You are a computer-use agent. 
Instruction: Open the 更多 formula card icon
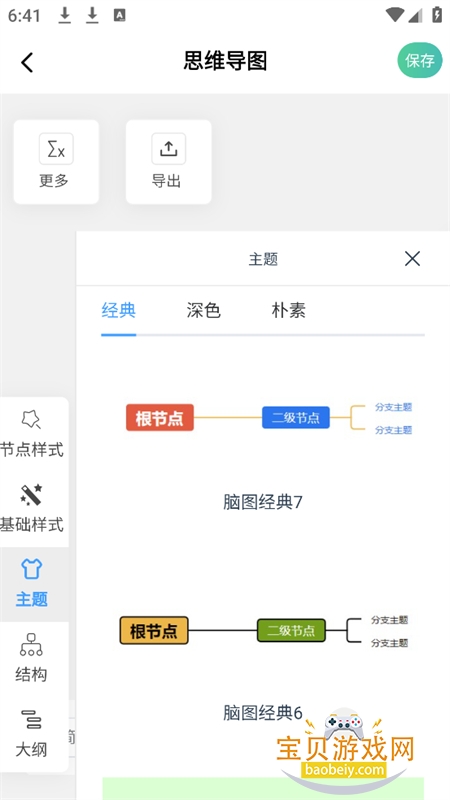(x=56, y=148)
